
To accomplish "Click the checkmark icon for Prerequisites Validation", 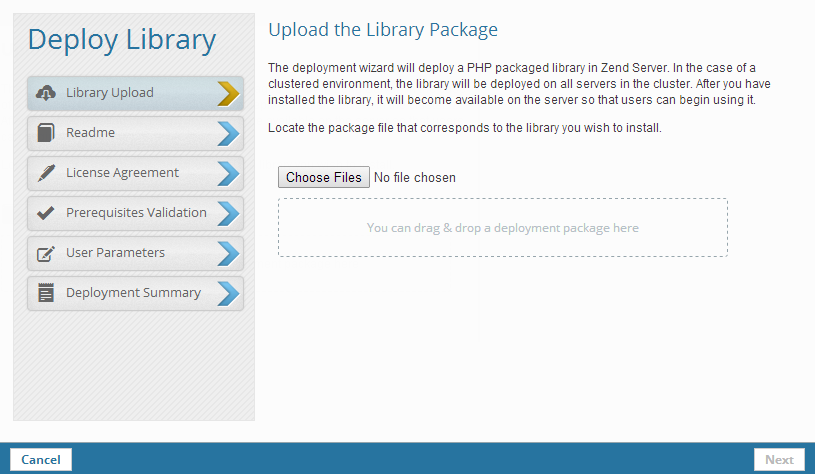I will click(x=46, y=213).
